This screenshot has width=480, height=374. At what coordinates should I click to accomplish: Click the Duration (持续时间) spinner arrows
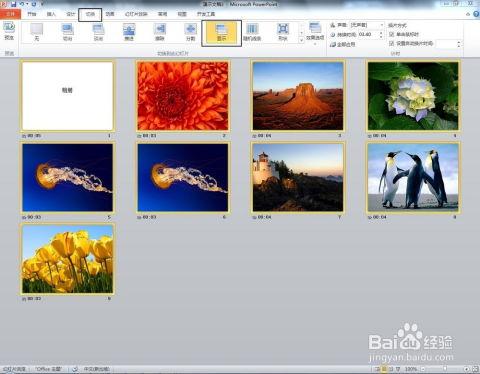pyautogui.click(x=381, y=34)
